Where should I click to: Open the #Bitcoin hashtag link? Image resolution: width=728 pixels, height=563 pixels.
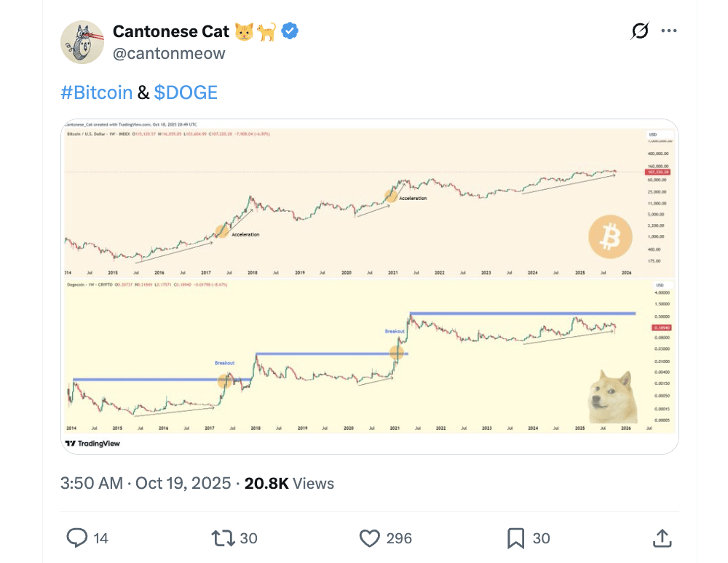[96, 92]
